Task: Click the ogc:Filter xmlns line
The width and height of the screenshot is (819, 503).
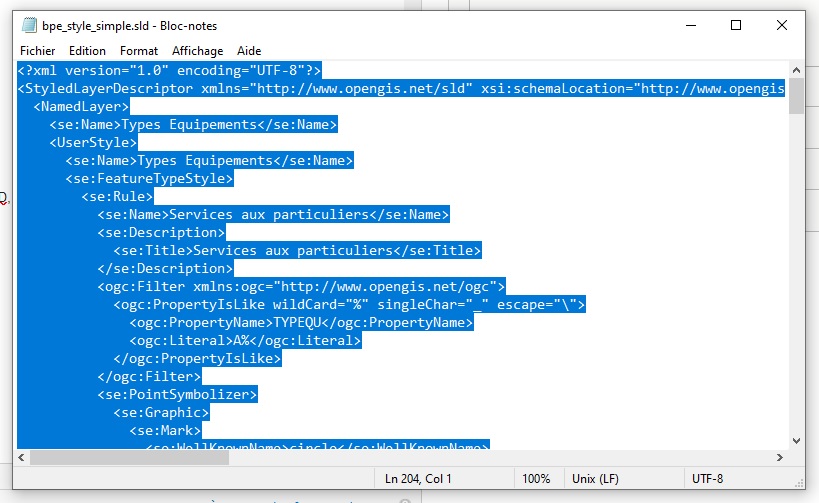Action: pos(301,287)
